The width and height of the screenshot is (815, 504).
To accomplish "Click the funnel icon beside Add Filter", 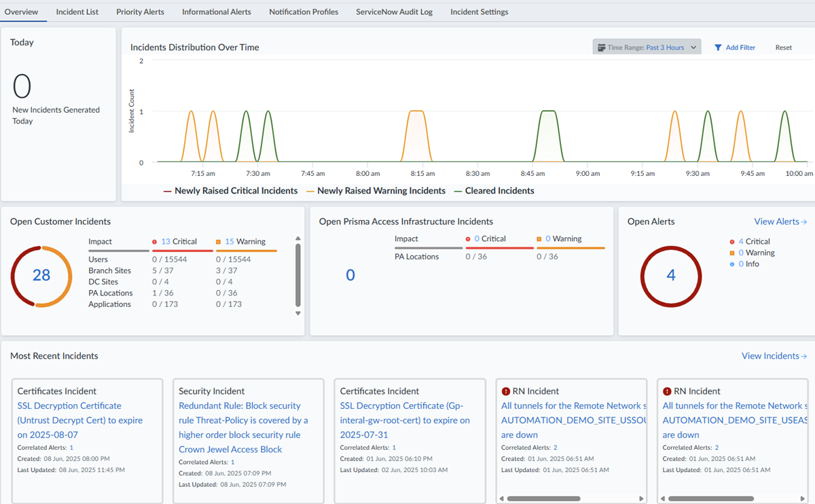I will click(718, 48).
